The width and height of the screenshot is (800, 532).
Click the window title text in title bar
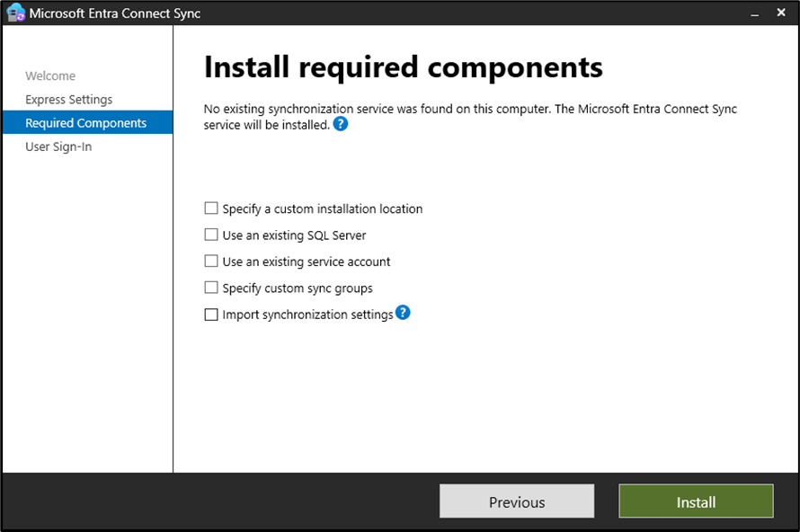(115, 13)
